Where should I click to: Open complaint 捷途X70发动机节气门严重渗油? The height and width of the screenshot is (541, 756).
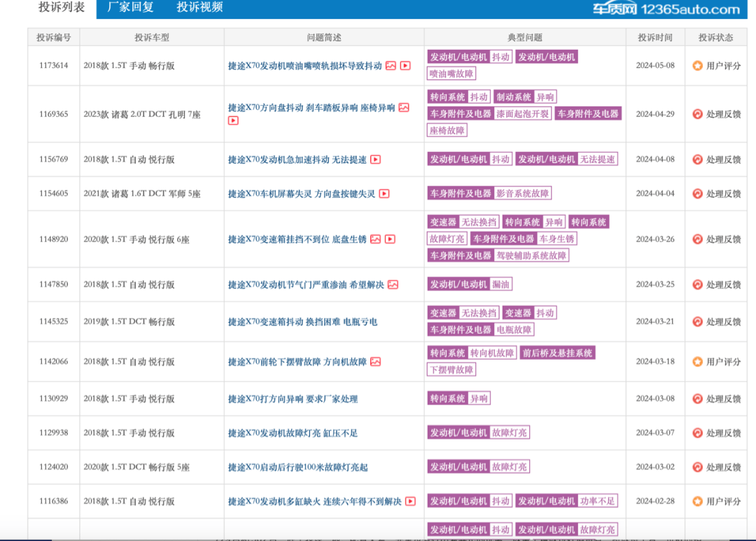pyautogui.click(x=306, y=285)
